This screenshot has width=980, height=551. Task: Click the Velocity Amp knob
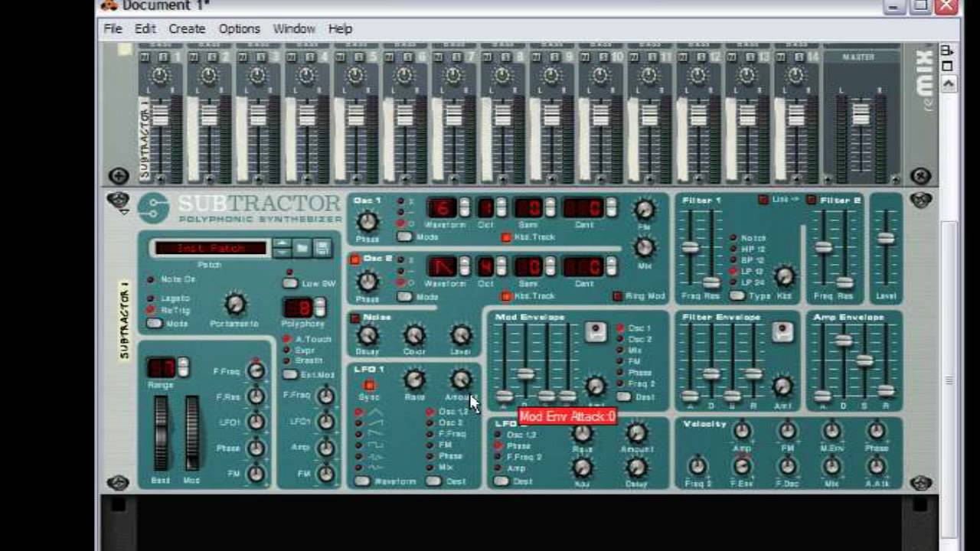pyautogui.click(x=742, y=432)
